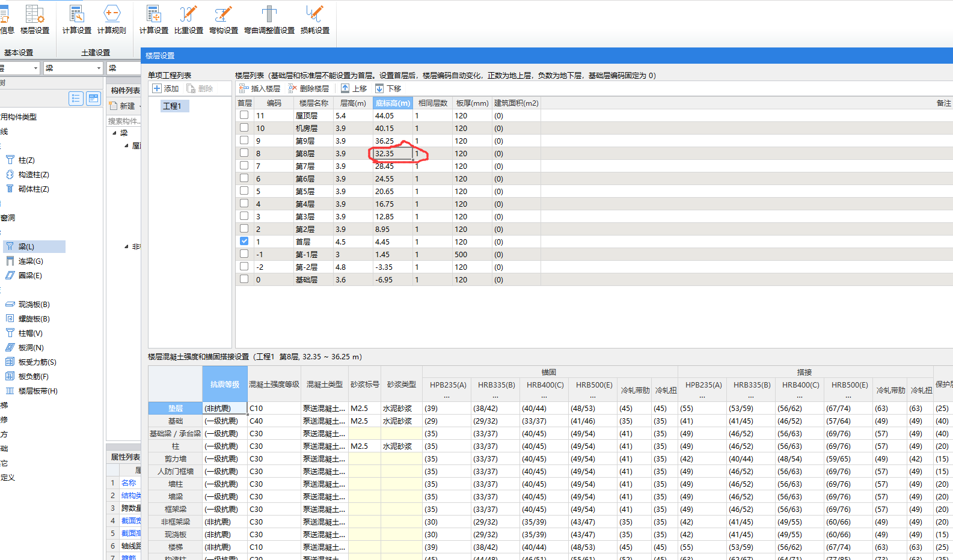Switch to 土建设置 group label
The image size is (953, 560).
coord(96,53)
